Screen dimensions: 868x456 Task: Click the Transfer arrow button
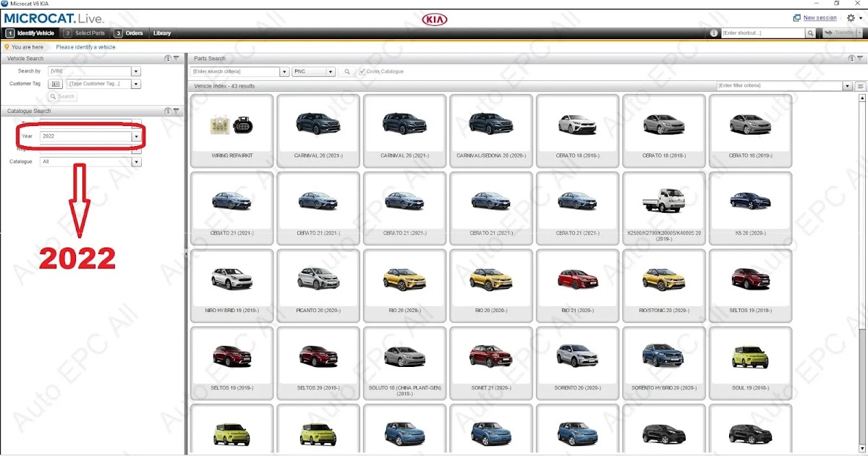tap(839, 33)
